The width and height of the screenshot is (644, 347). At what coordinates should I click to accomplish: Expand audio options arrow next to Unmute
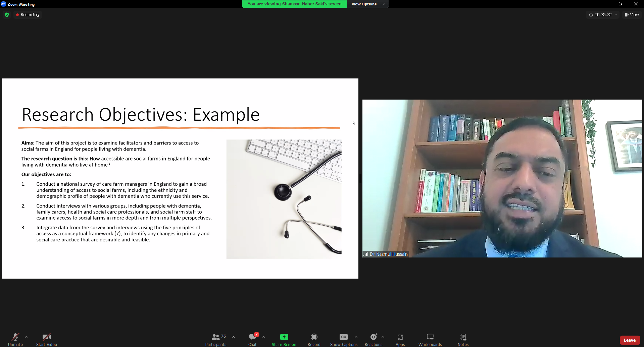click(x=26, y=337)
